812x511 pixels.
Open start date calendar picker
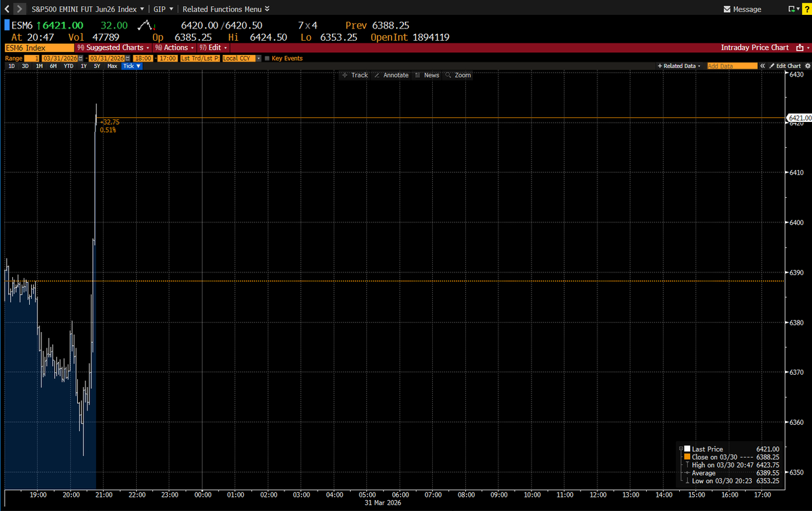click(x=81, y=58)
